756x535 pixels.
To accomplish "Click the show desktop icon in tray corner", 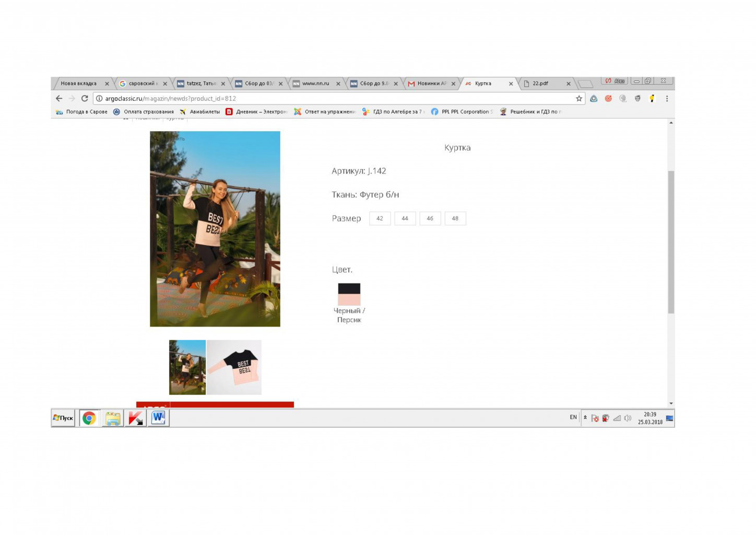I will [x=669, y=418].
